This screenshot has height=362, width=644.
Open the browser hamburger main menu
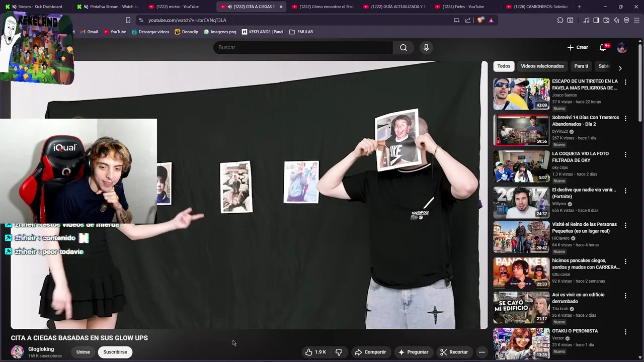pyautogui.click(x=636, y=20)
